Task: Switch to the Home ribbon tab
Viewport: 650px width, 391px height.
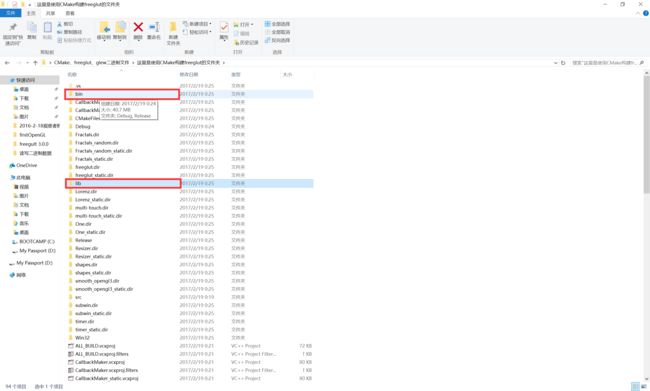Action: (31, 13)
